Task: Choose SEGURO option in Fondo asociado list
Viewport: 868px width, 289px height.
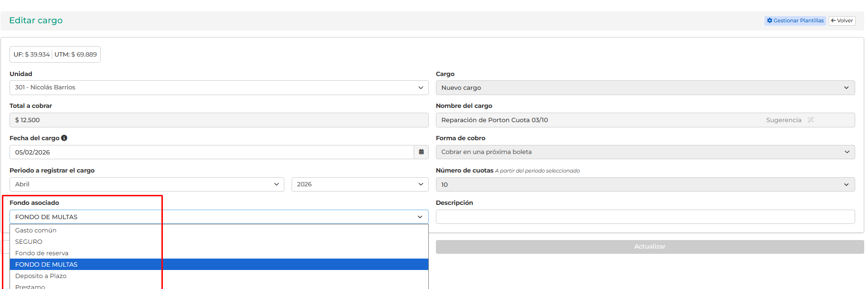Action: coord(29,241)
